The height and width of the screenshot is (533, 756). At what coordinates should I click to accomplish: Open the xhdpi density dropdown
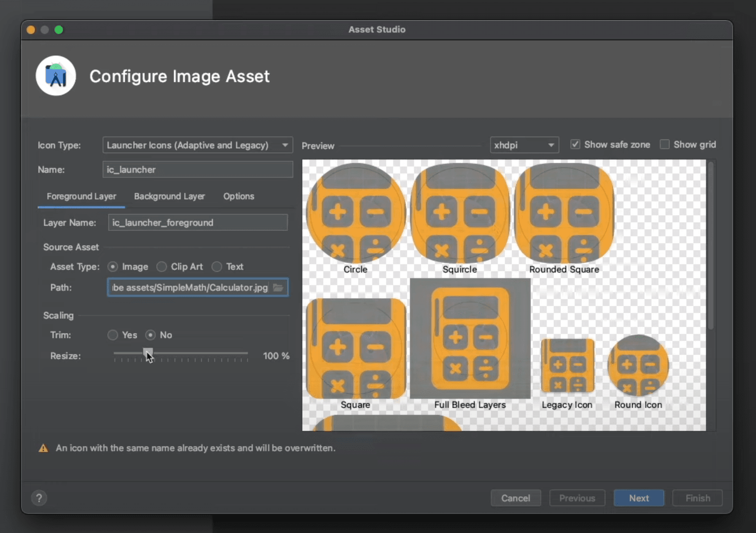tap(524, 145)
